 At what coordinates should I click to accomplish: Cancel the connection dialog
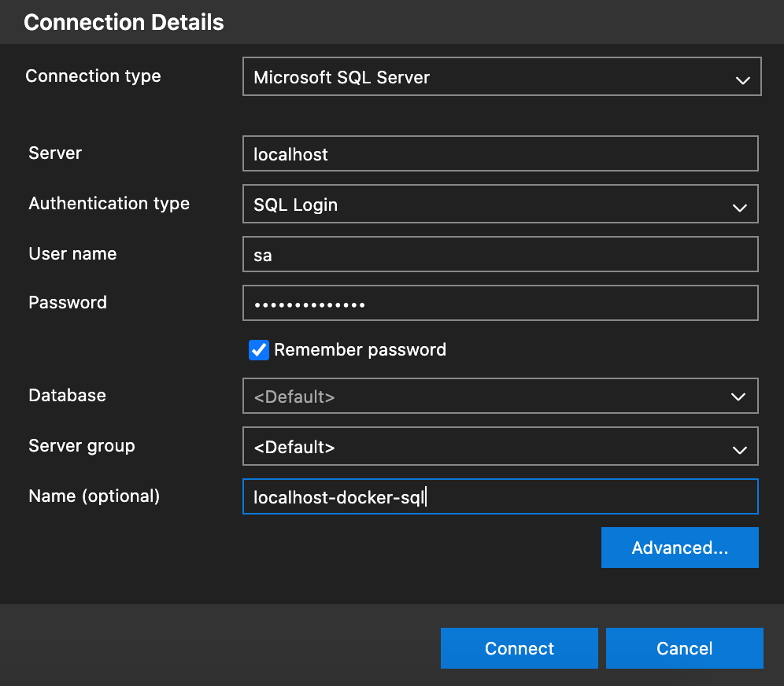(x=684, y=648)
